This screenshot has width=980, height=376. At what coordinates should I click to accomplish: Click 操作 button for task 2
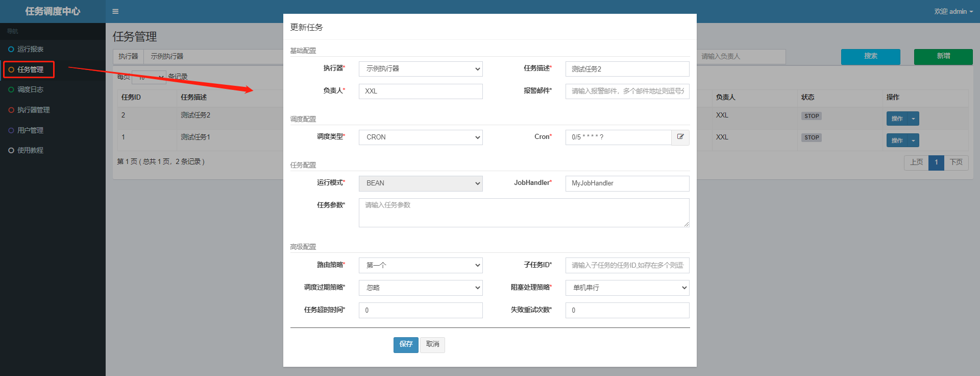tap(897, 119)
